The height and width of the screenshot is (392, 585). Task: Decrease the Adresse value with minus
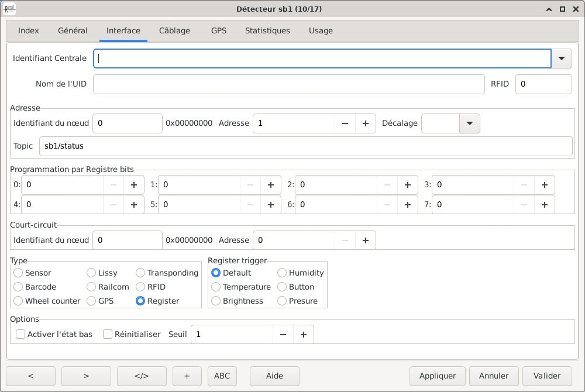pos(345,123)
